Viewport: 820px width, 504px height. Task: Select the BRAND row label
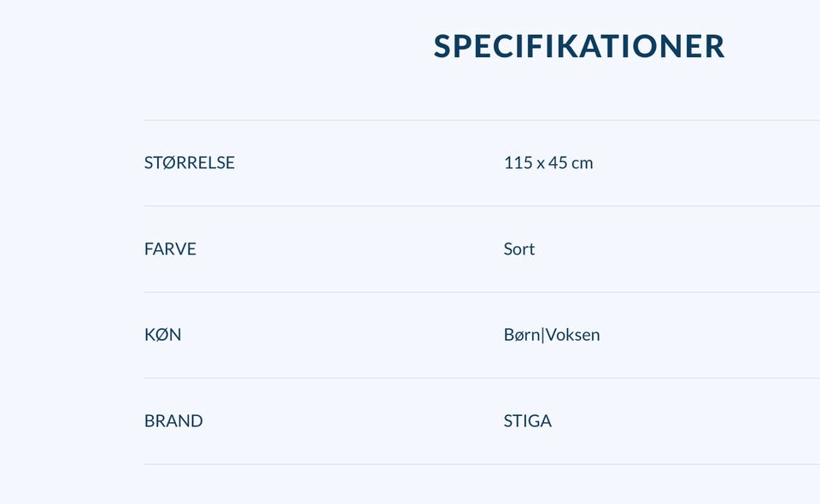point(173,421)
